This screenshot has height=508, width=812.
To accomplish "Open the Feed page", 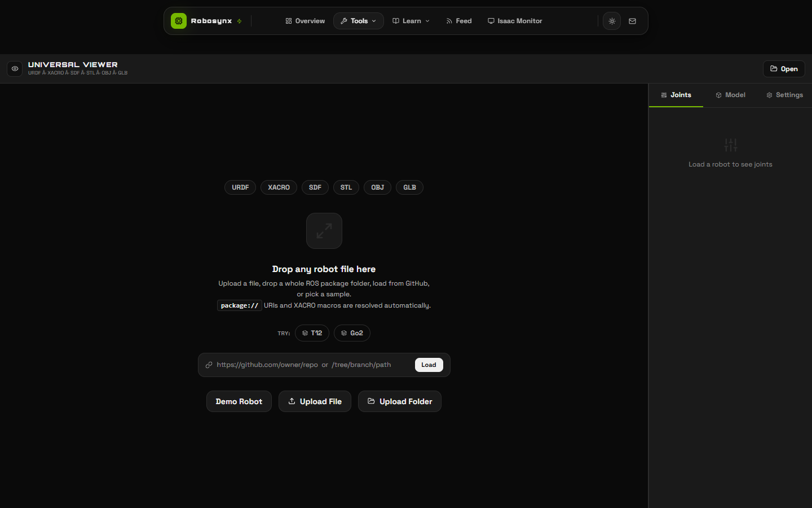I will [x=458, y=21].
